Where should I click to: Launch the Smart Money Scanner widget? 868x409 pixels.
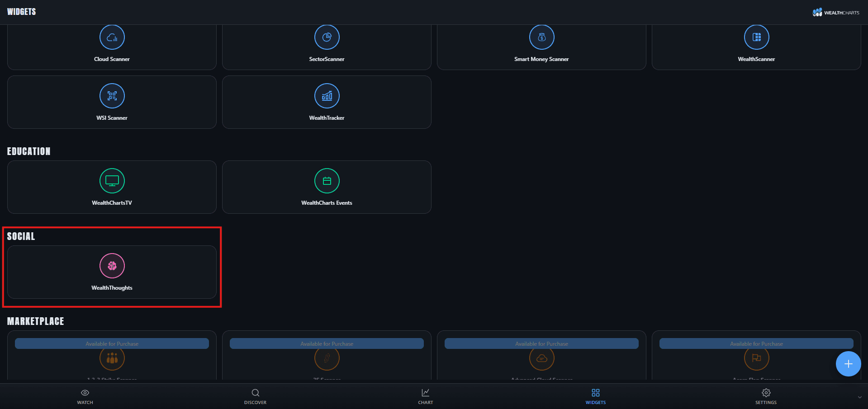pyautogui.click(x=541, y=47)
